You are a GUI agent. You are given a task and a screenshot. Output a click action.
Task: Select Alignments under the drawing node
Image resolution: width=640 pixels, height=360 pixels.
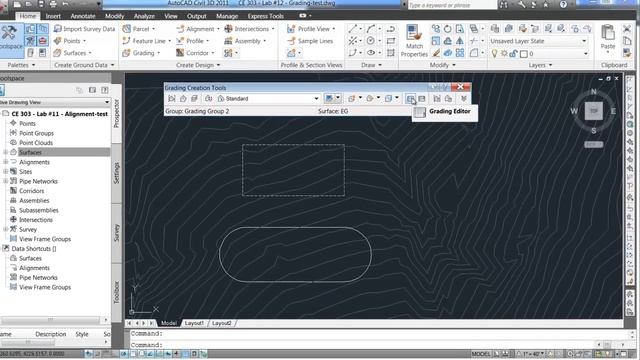click(34, 162)
